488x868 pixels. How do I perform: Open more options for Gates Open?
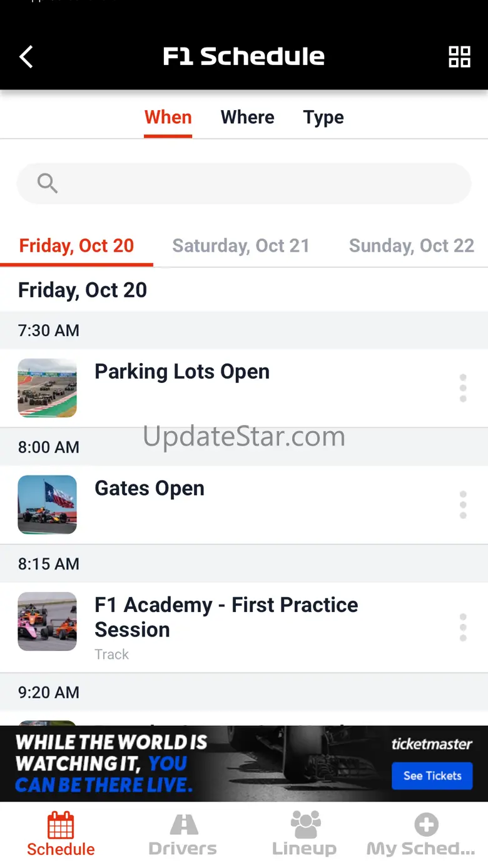(463, 504)
